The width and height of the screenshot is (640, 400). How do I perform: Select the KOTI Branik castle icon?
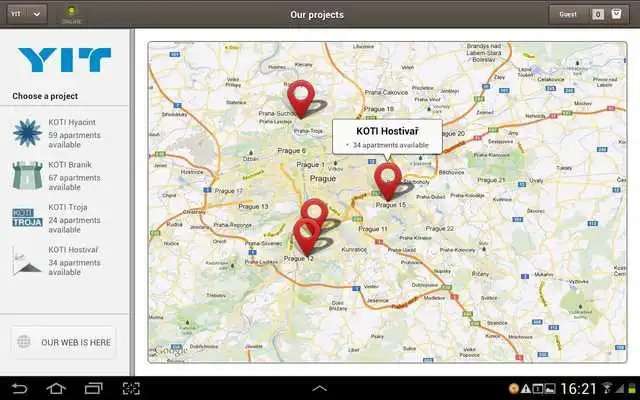click(x=27, y=176)
